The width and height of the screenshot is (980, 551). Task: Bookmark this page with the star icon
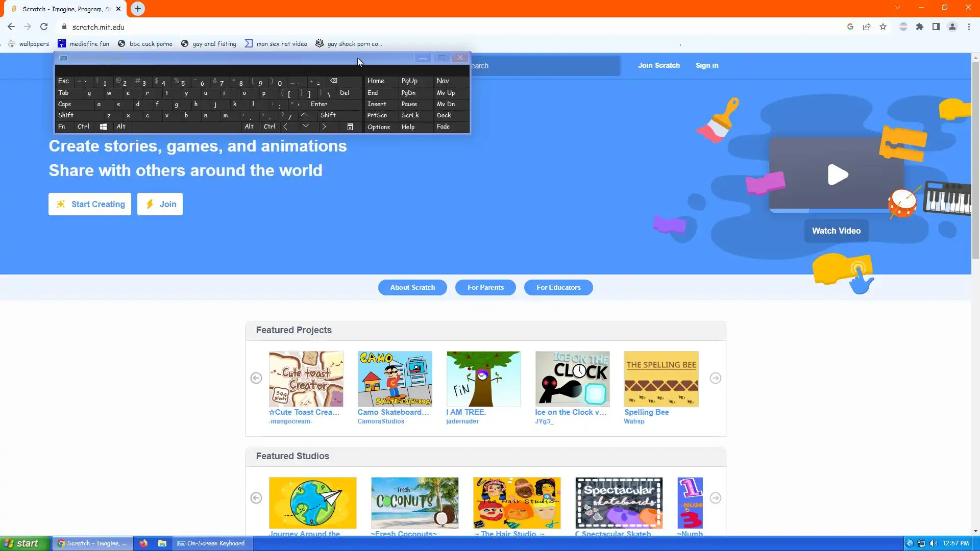(x=883, y=27)
